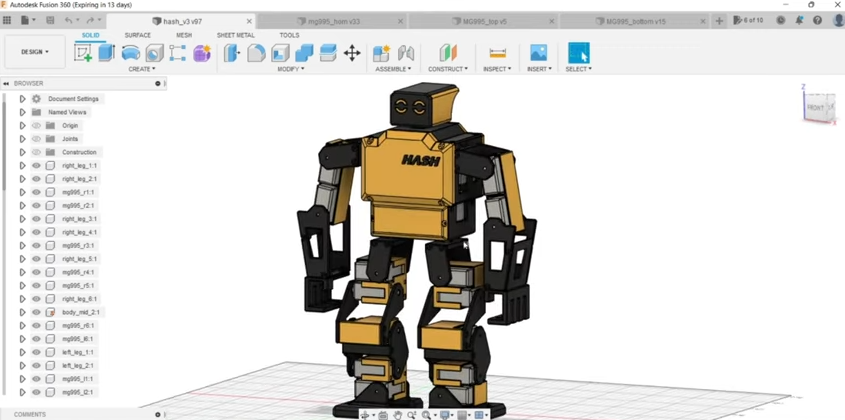Hide the mg995_l2:1 component
This screenshot has height=420, width=845.
pos(36,393)
